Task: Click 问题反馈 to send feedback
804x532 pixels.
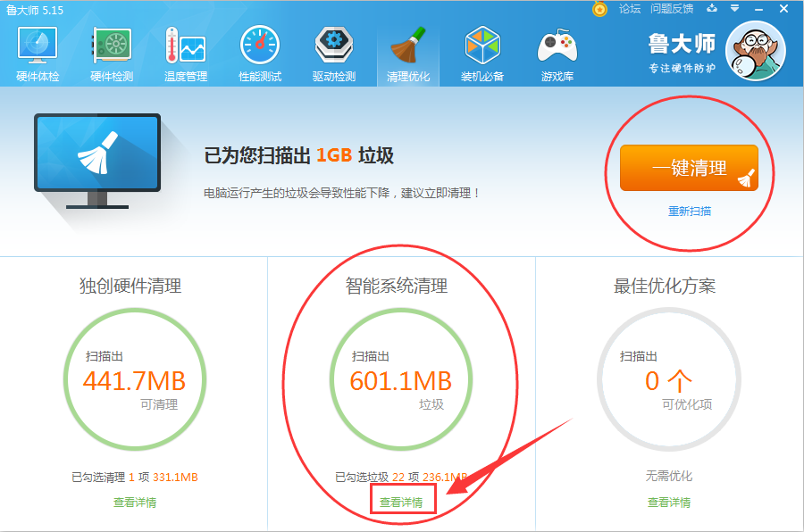Action: pos(671,10)
